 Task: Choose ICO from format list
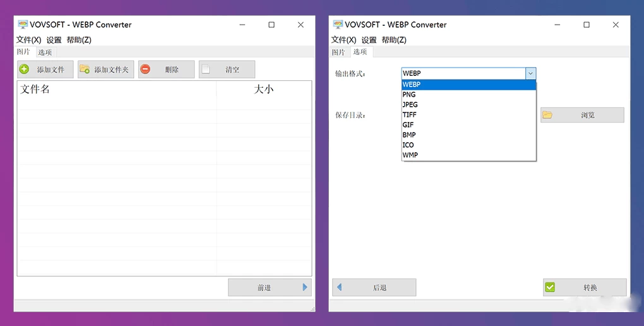[468, 145]
